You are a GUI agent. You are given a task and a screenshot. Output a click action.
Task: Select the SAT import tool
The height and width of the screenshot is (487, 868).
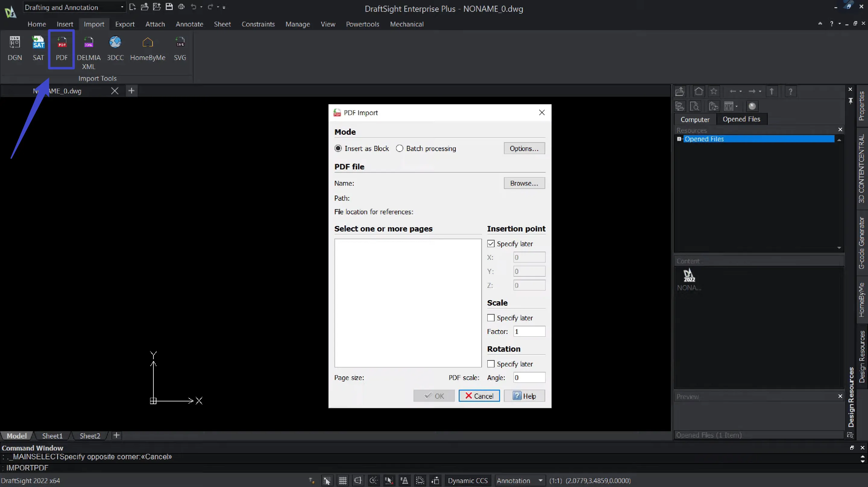click(x=38, y=48)
